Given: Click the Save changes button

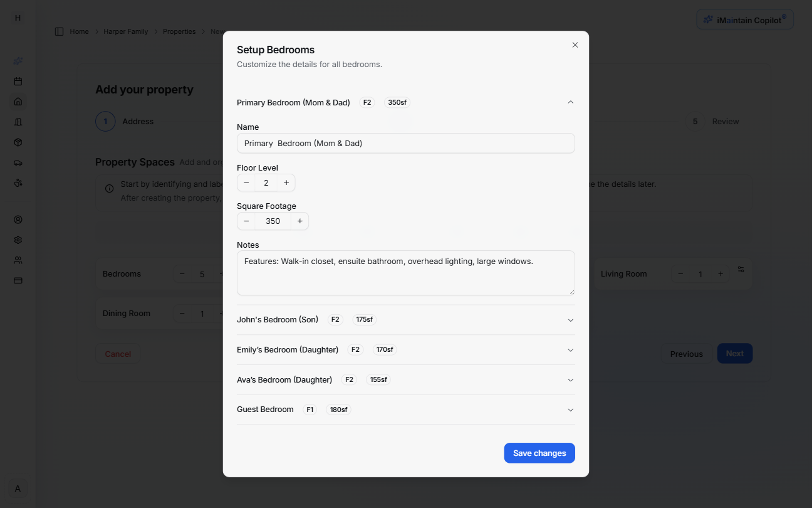Looking at the screenshot, I should 539,453.
